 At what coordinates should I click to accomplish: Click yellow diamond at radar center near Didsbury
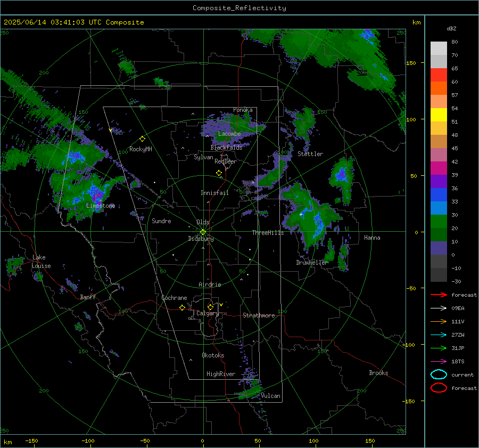pyautogui.click(x=203, y=232)
